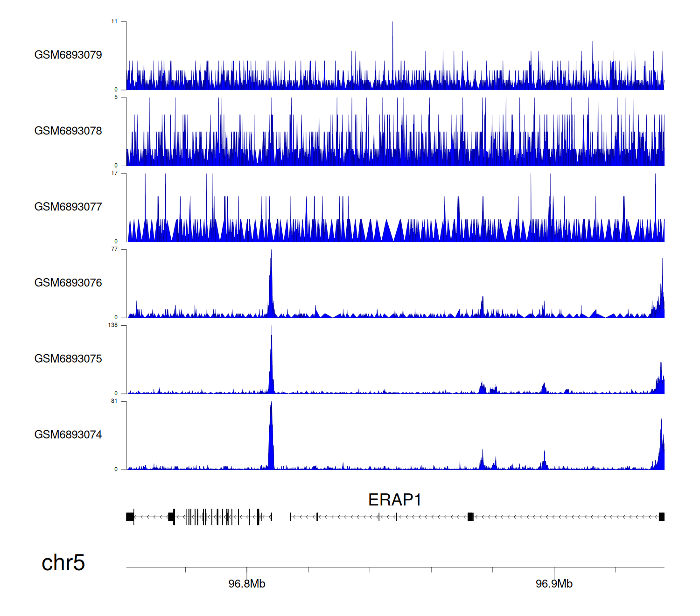Click the 96.8Mb axis position label
The width and height of the screenshot is (700, 616).
[x=246, y=584]
